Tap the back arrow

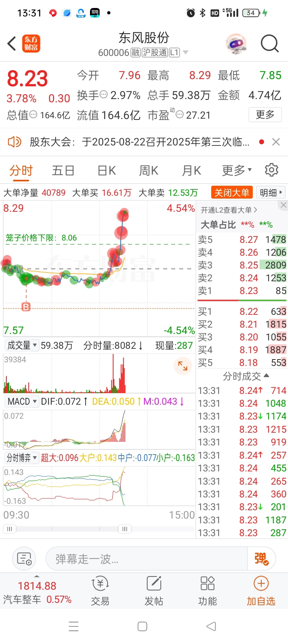point(12,44)
